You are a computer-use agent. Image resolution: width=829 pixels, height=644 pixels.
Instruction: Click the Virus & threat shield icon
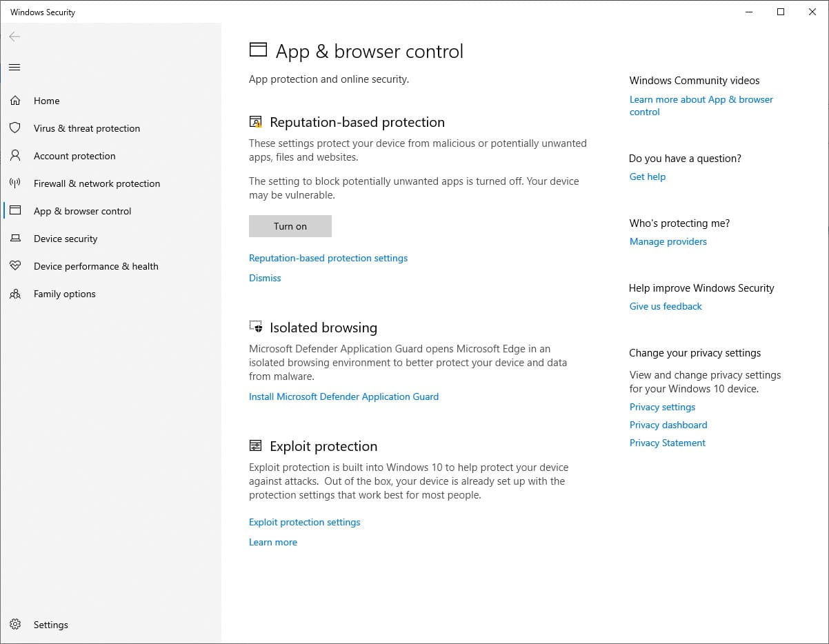tap(15, 128)
